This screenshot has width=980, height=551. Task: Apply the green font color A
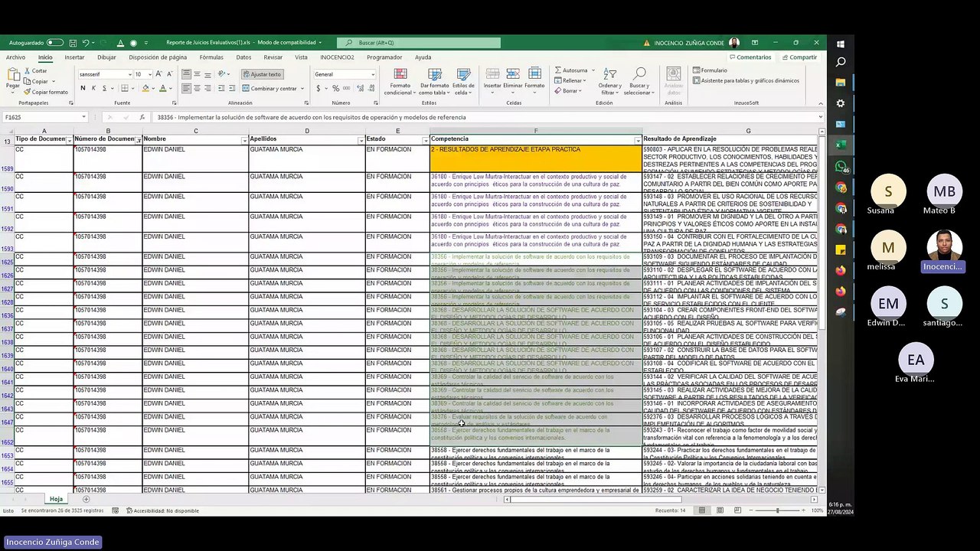[x=162, y=88]
